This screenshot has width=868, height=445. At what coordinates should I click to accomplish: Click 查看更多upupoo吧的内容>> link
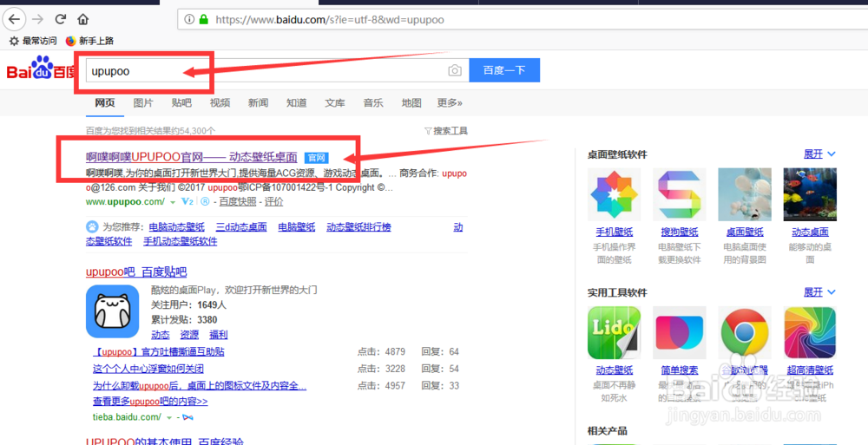(150, 402)
